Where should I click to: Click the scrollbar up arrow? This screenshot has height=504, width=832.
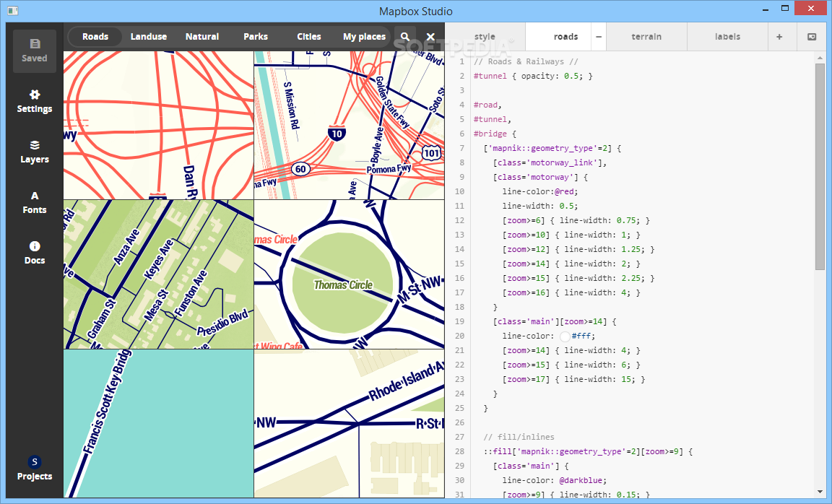pyautogui.click(x=820, y=58)
